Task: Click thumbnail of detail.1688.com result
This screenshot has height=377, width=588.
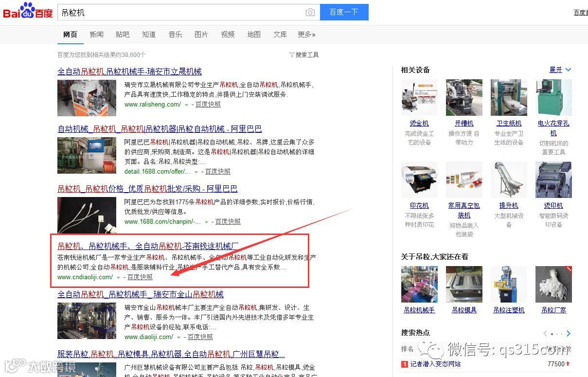Action: tap(87, 155)
